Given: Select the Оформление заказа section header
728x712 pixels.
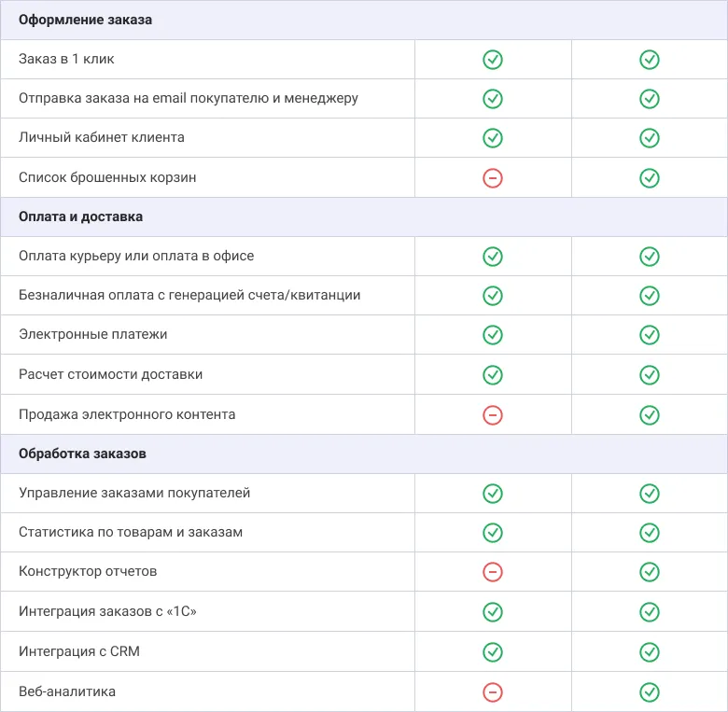Looking at the screenshot, I should 86,20.
